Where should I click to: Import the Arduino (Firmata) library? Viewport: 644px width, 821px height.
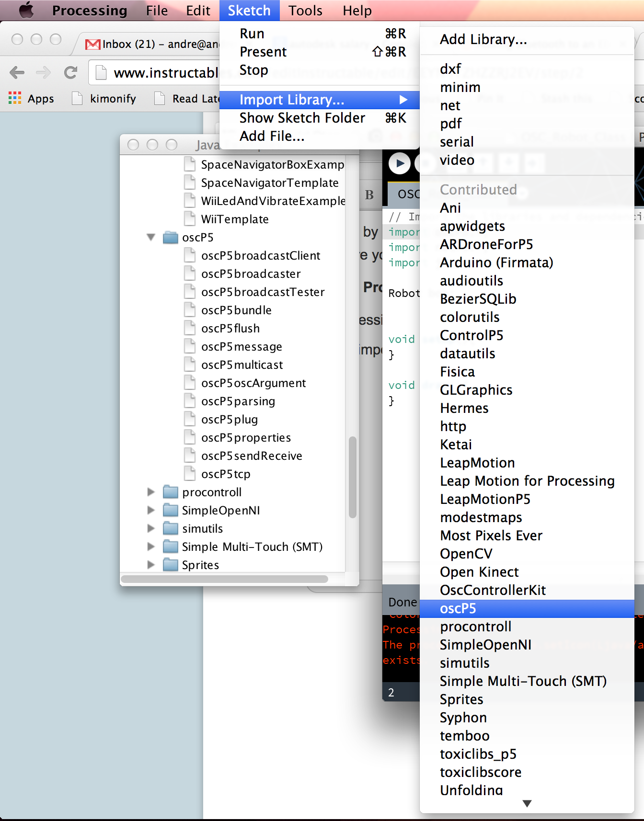[x=527, y=262]
